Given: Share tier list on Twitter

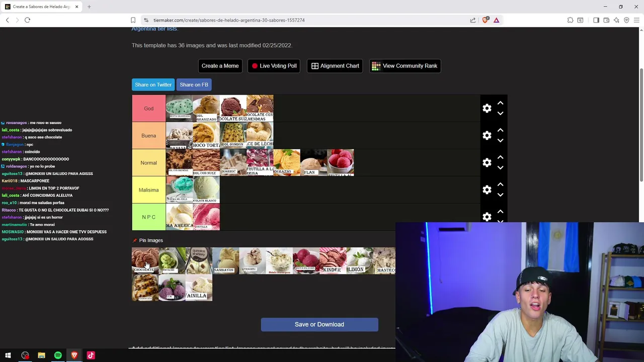Looking at the screenshot, I should tap(153, 84).
